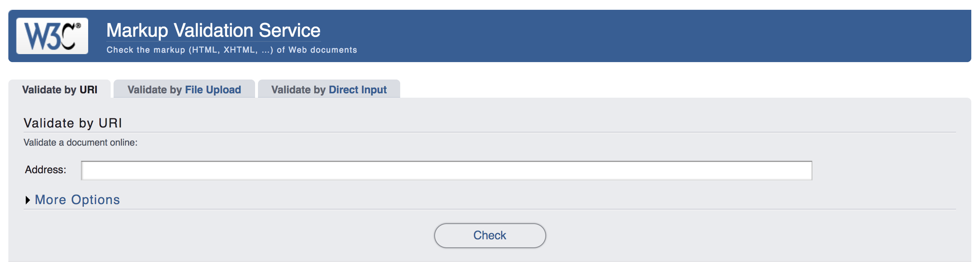980x272 pixels.
Task: Click the registered trademark symbol on W3C logo
Action: [78, 26]
